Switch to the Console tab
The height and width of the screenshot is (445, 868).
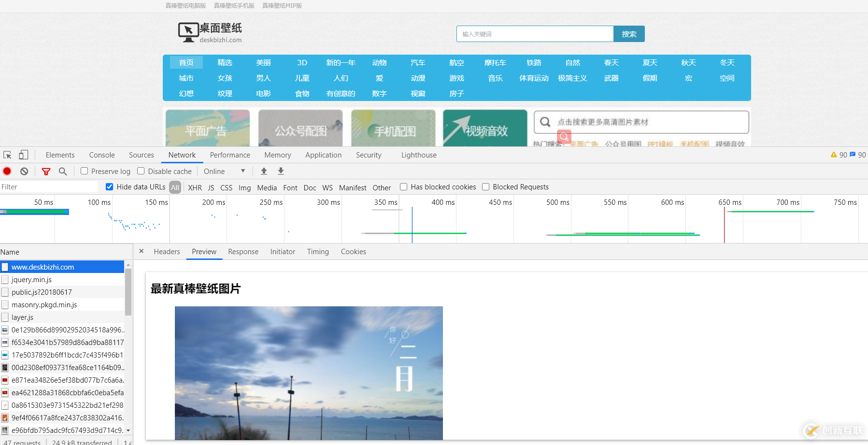[x=102, y=155]
